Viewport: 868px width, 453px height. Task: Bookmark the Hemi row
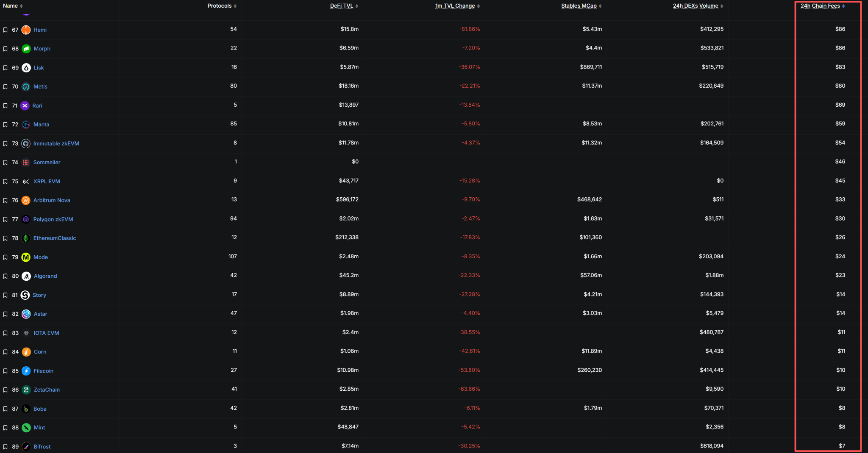click(x=5, y=30)
